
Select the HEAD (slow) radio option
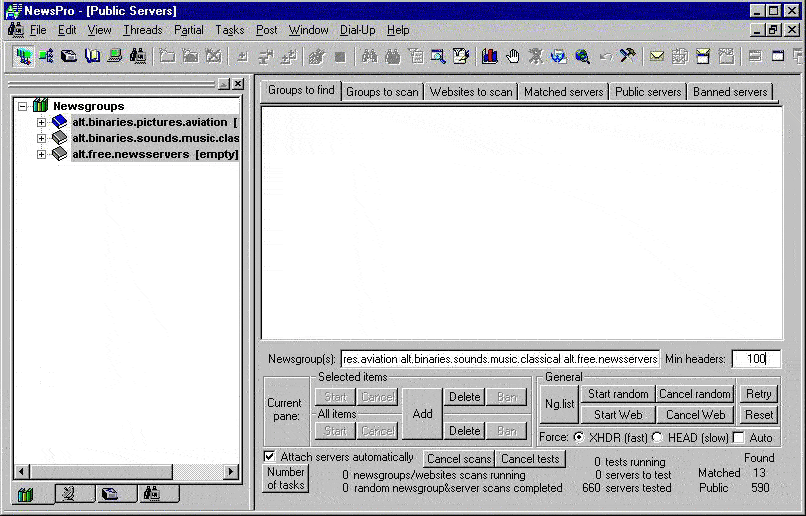[x=658, y=437]
